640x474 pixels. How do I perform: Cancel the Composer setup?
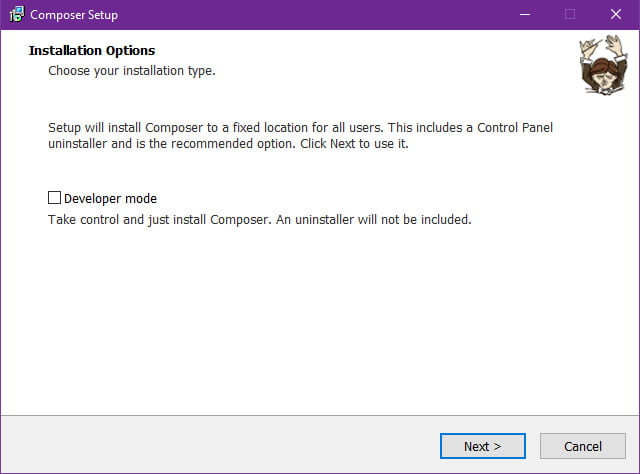click(582, 446)
